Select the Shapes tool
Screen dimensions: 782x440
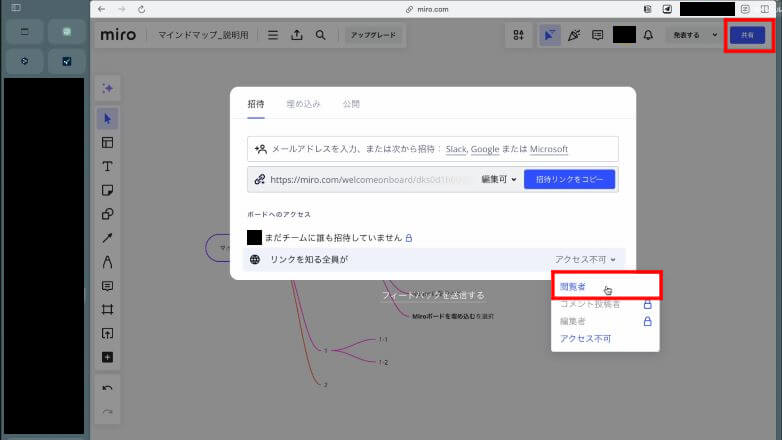click(107, 214)
